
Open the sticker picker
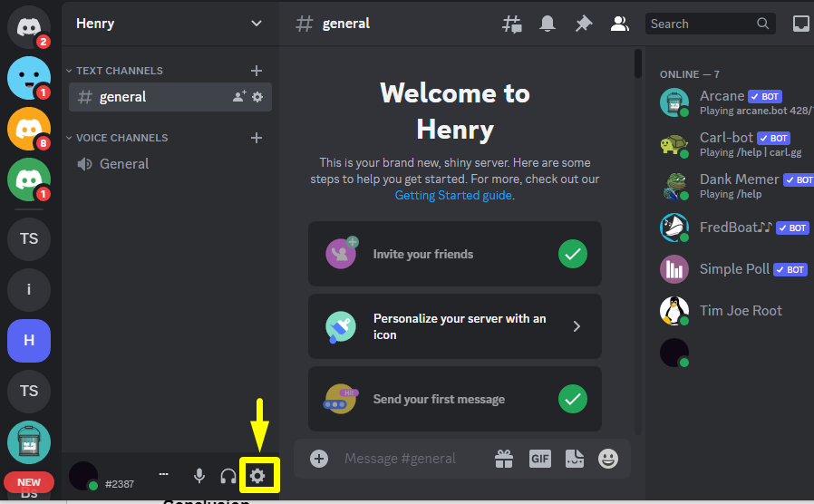pyautogui.click(x=575, y=459)
